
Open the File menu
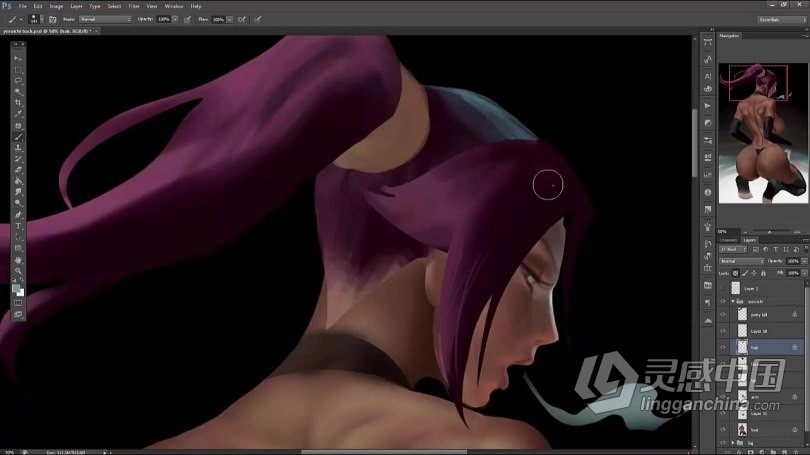pos(23,6)
